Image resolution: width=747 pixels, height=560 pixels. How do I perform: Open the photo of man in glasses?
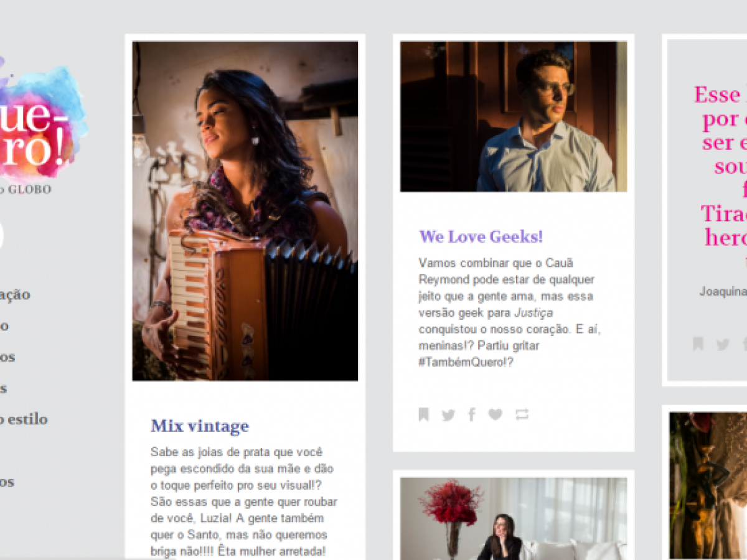pyautogui.click(x=514, y=116)
